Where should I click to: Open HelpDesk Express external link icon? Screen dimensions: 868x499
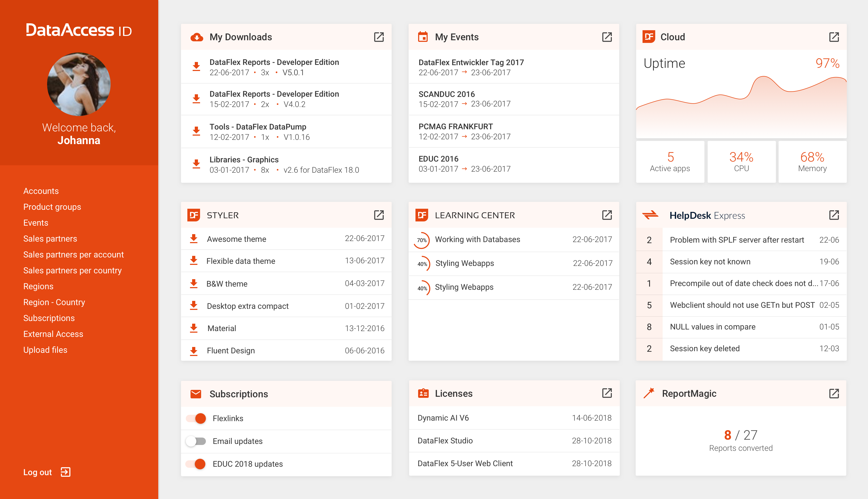(x=834, y=215)
